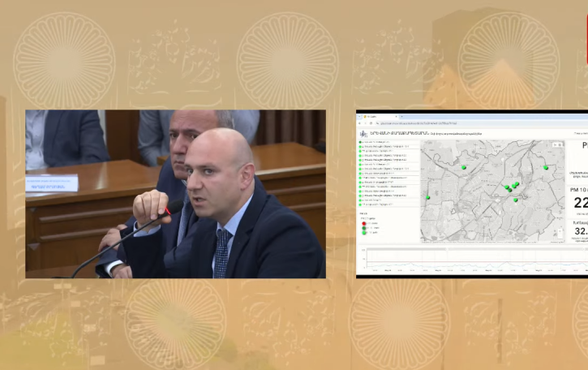This screenshot has width=588, height=370.
Task: Go back using the browser back arrow
Action: (359, 123)
